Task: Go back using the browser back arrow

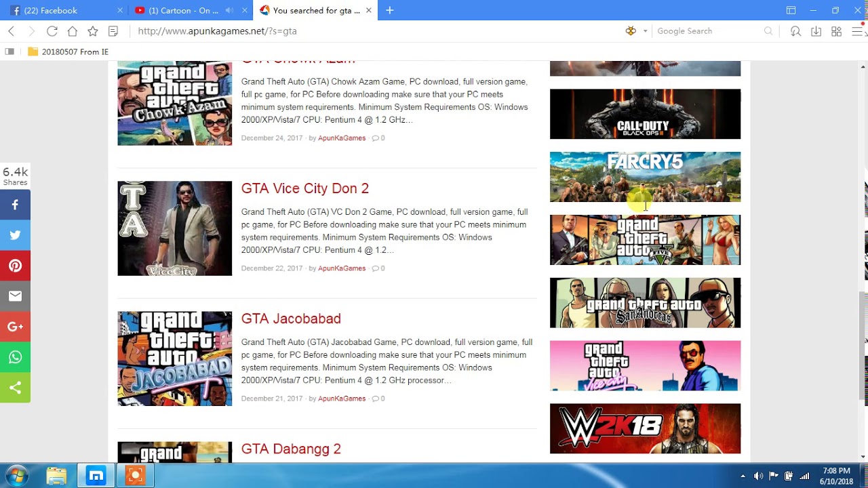Action: [x=11, y=31]
